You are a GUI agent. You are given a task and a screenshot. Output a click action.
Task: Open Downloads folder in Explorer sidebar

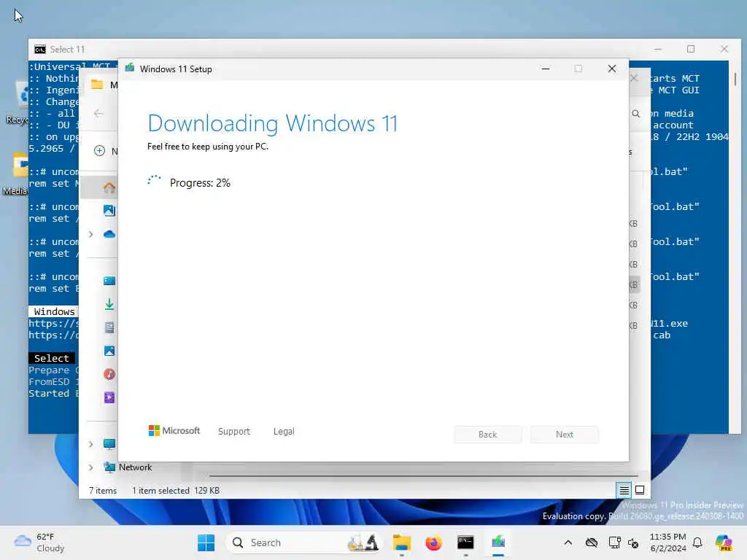click(109, 304)
